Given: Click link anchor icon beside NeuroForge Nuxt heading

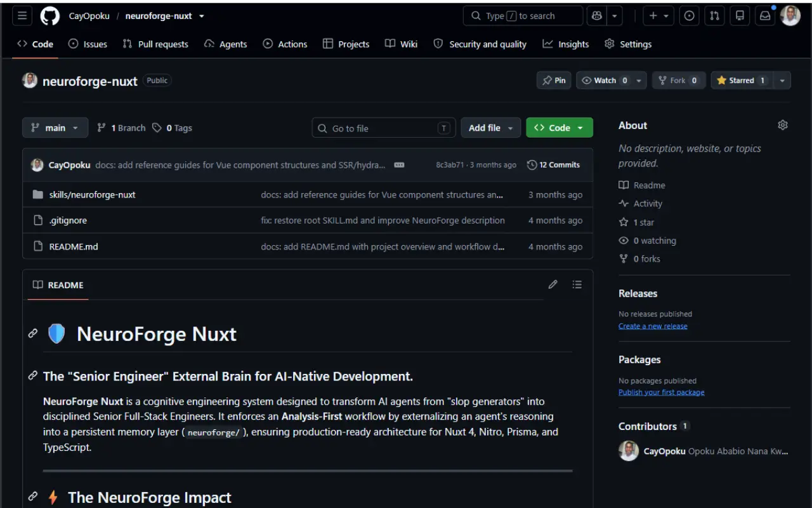Looking at the screenshot, I should click(33, 333).
